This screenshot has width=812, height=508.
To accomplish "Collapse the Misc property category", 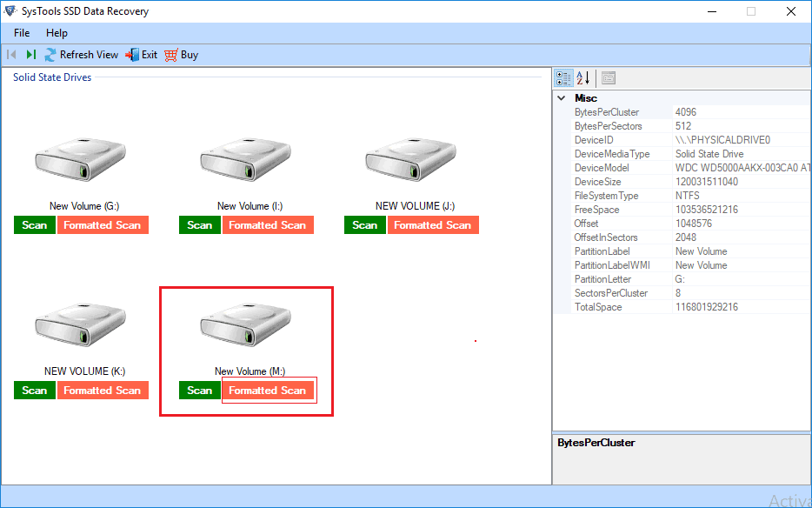I will pyautogui.click(x=562, y=98).
